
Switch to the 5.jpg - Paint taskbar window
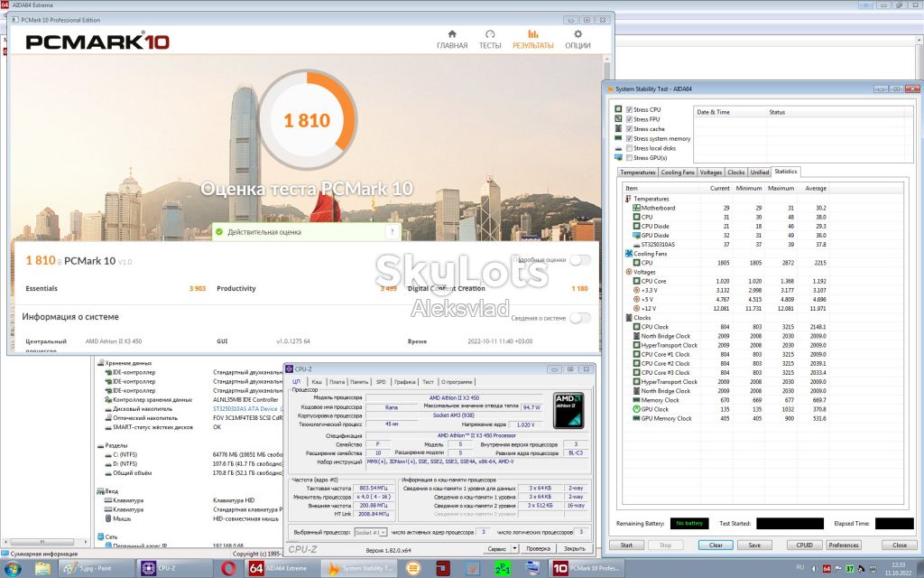tap(96, 569)
